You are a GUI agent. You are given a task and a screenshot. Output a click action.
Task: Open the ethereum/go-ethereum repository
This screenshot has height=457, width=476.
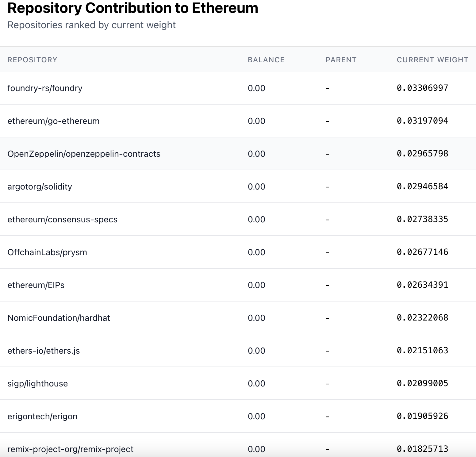coord(53,121)
